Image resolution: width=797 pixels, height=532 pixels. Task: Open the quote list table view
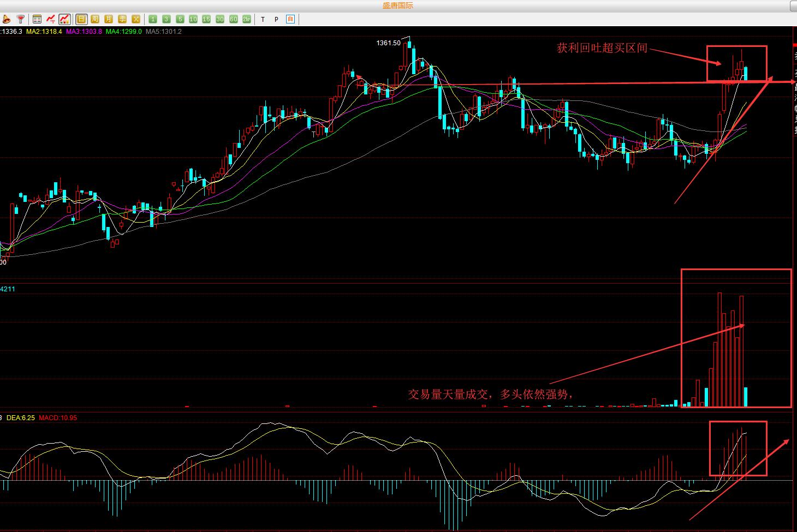tap(37, 19)
